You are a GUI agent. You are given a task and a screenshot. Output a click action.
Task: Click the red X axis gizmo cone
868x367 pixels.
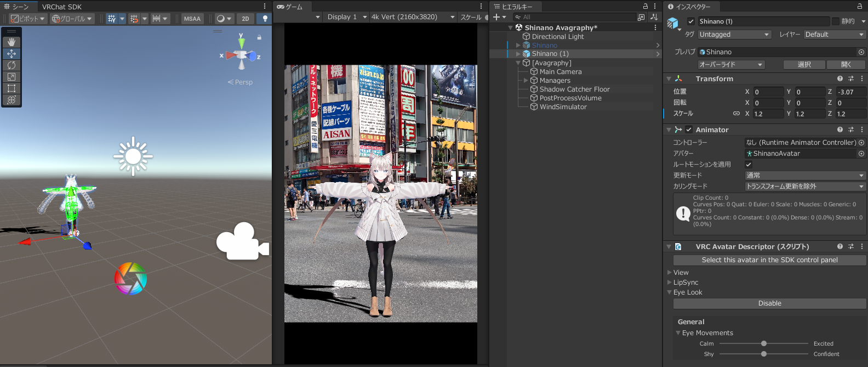tap(231, 55)
